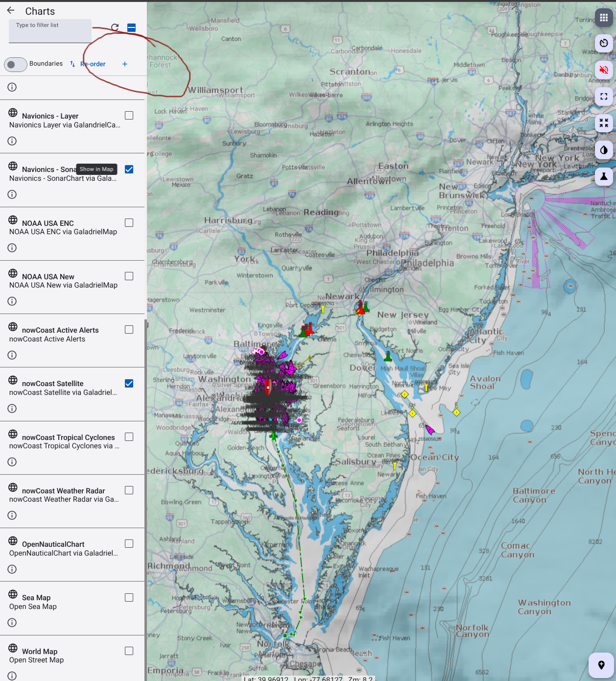
Task: Add a new chart source with the plus icon
Action: pos(125,64)
